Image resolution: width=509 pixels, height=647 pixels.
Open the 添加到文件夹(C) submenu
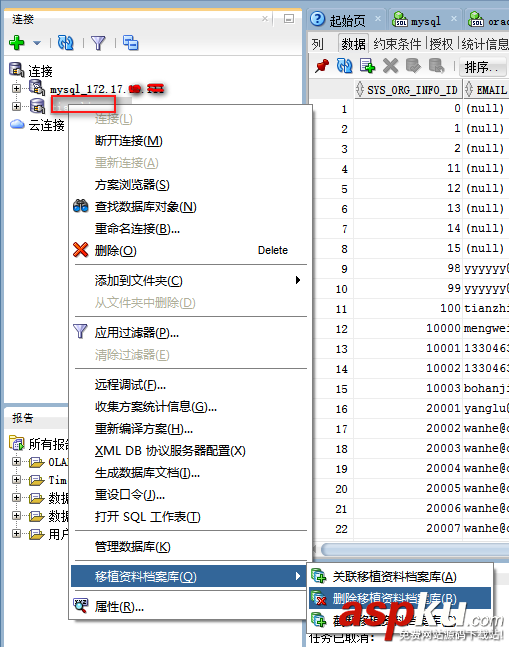[190, 281]
